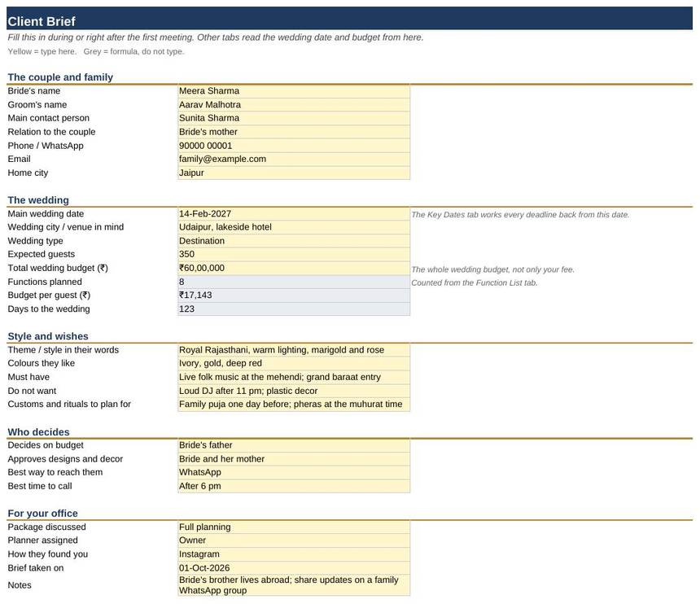Click the 'How they found you' label
The width and height of the screenshot is (700, 604).
48,554
